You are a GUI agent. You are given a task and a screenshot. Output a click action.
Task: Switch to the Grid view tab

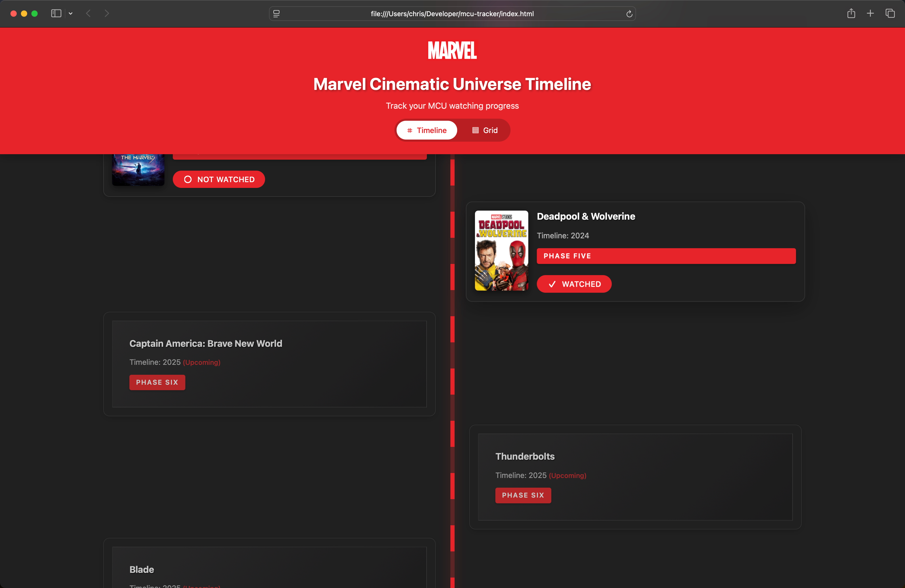coord(484,130)
